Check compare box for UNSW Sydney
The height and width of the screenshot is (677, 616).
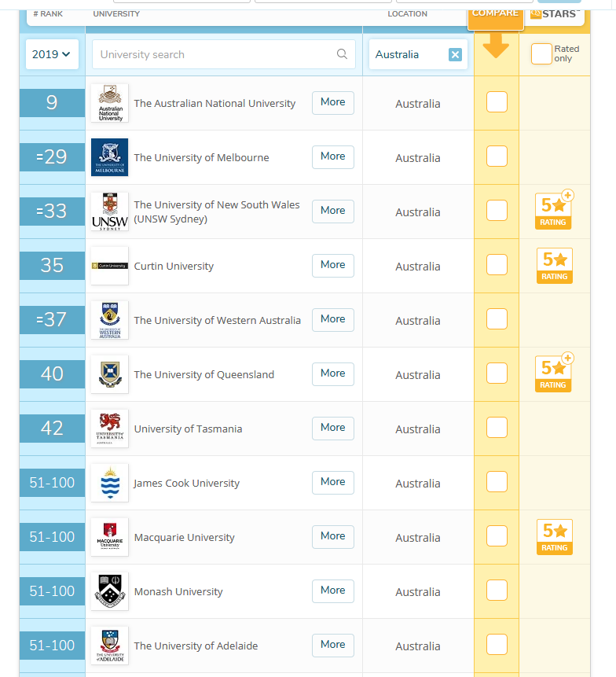click(x=497, y=210)
